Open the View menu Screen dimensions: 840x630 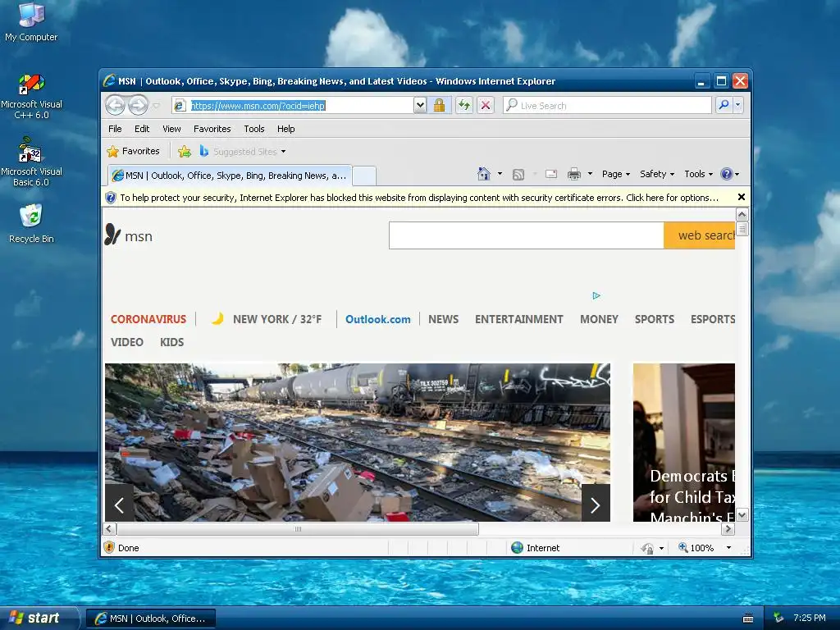[172, 129]
